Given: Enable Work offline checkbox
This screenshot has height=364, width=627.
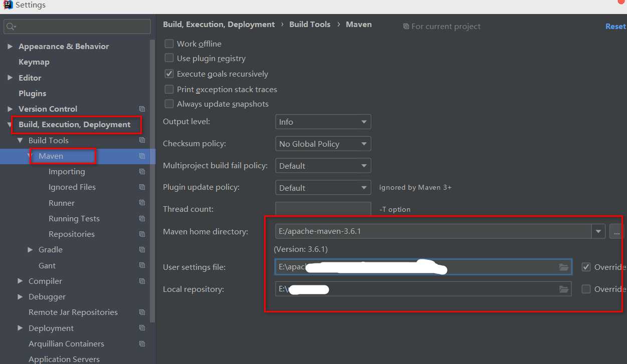Looking at the screenshot, I should point(169,44).
